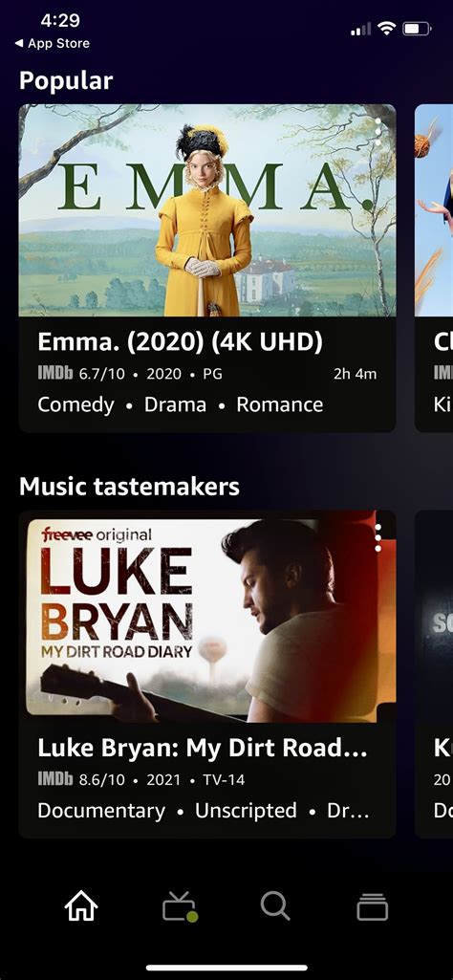This screenshot has width=453, height=980.
Task: Open the Live TV tab icon
Action: (x=180, y=906)
